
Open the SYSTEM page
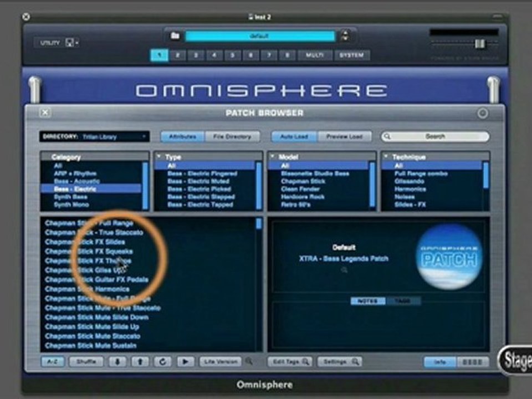[x=351, y=55]
